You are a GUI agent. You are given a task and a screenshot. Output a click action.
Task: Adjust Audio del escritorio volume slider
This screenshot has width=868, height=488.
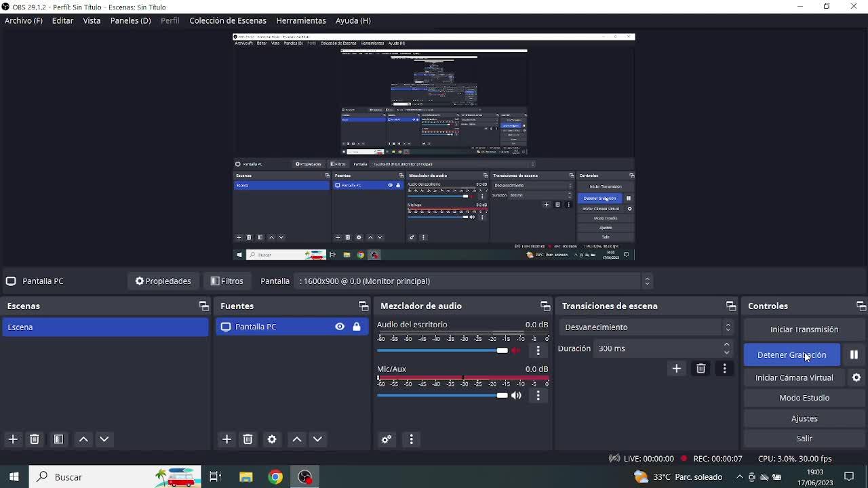tap(442, 350)
